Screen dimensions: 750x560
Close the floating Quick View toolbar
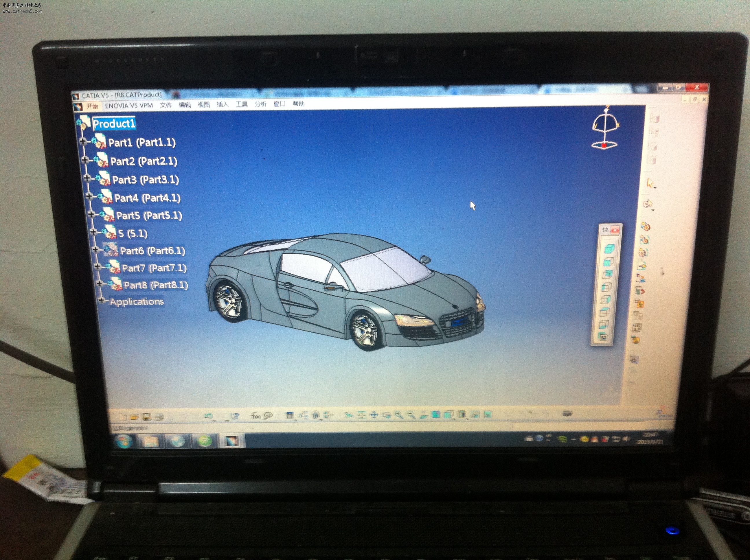coord(615,230)
